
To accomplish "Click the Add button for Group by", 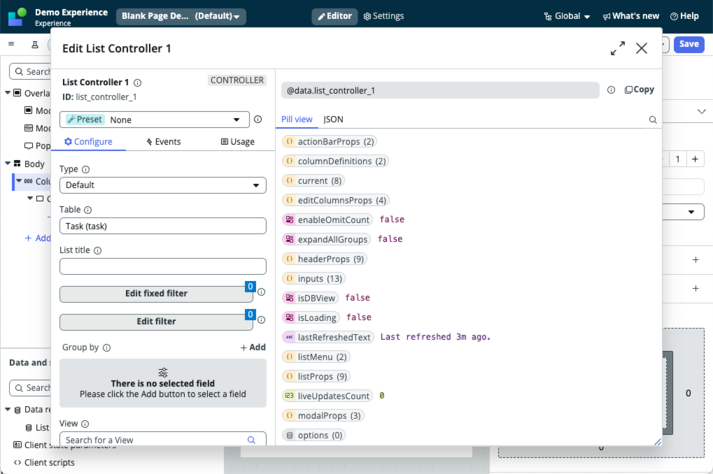I will [x=253, y=348].
